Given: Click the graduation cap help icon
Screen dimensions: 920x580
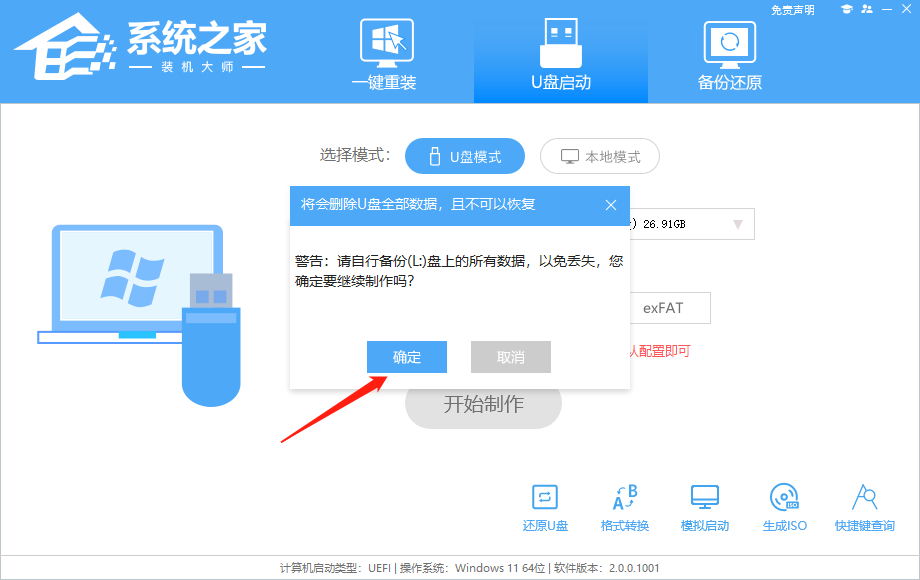Looking at the screenshot, I should pyautogui.click(x=846, y=9).
